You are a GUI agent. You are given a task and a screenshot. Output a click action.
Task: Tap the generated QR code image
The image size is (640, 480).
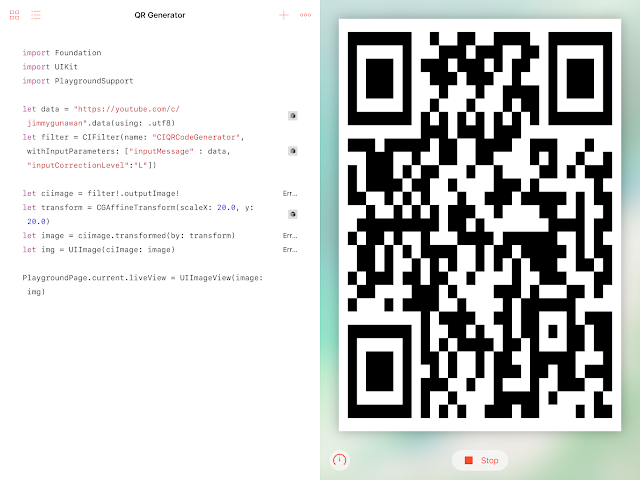[480, 224]
